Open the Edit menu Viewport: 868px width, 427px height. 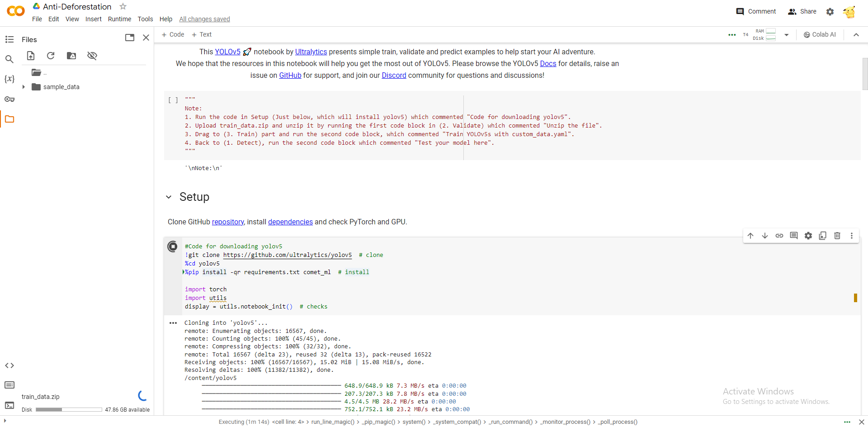[x=54, y=19]
